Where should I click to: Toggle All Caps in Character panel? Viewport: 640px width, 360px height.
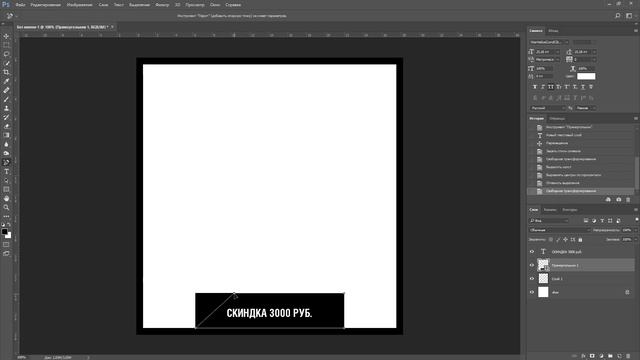tap(551, 87)
